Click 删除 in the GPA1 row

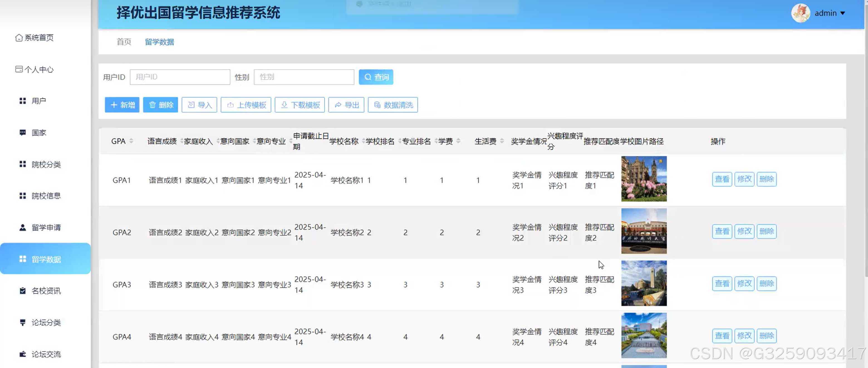[x=767, y=179]
